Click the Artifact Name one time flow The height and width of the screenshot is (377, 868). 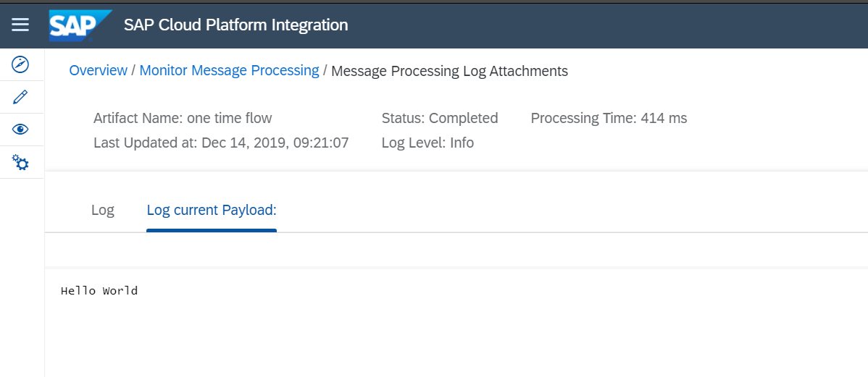[x=183, y=118]
